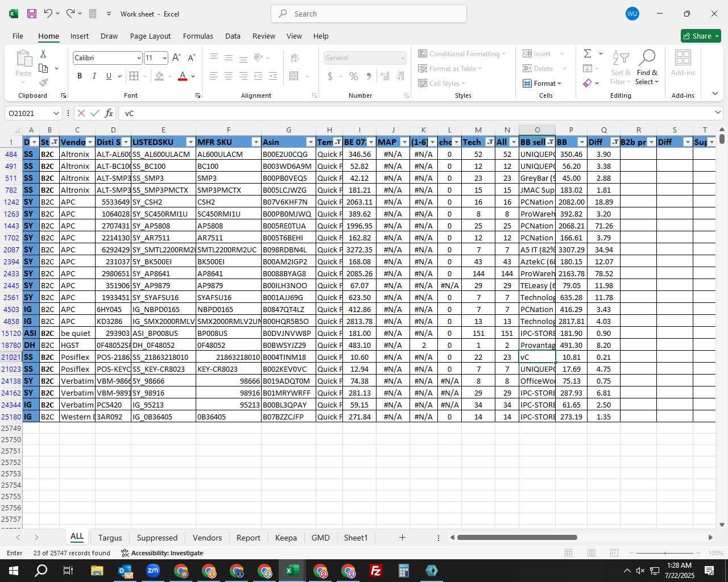Click the Cut scissors icon
Image resolution: width=728 pixels, height=582 pixels.
click(x=43, y=53)
